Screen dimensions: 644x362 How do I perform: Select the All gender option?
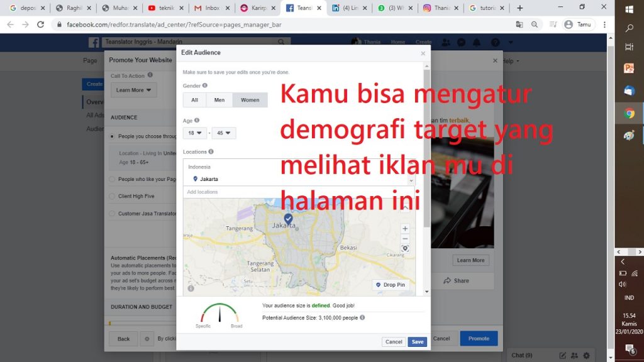pos(195,100)
